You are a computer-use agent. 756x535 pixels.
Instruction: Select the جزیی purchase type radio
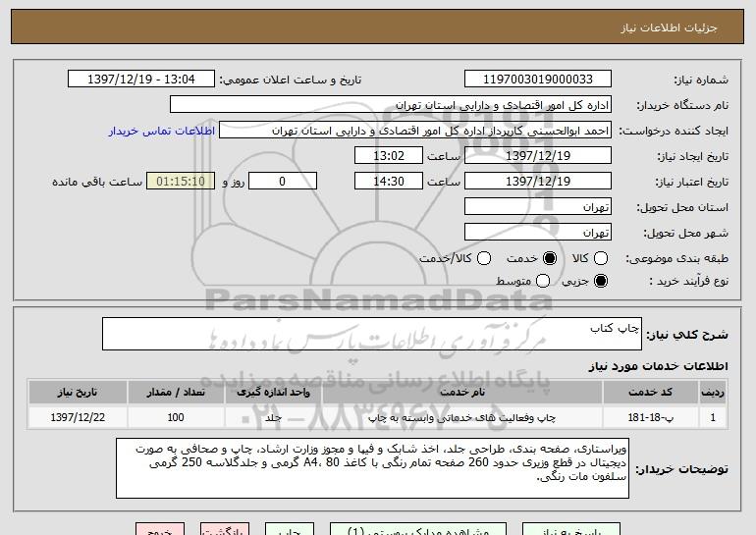click(600, 281)
